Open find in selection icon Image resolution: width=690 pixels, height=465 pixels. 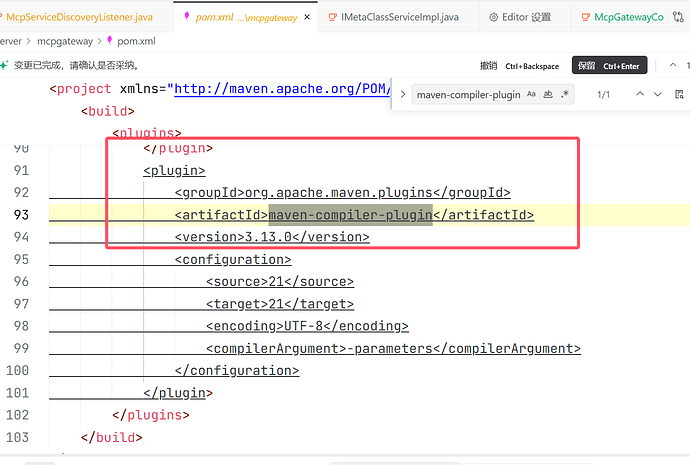click(679, 94)
